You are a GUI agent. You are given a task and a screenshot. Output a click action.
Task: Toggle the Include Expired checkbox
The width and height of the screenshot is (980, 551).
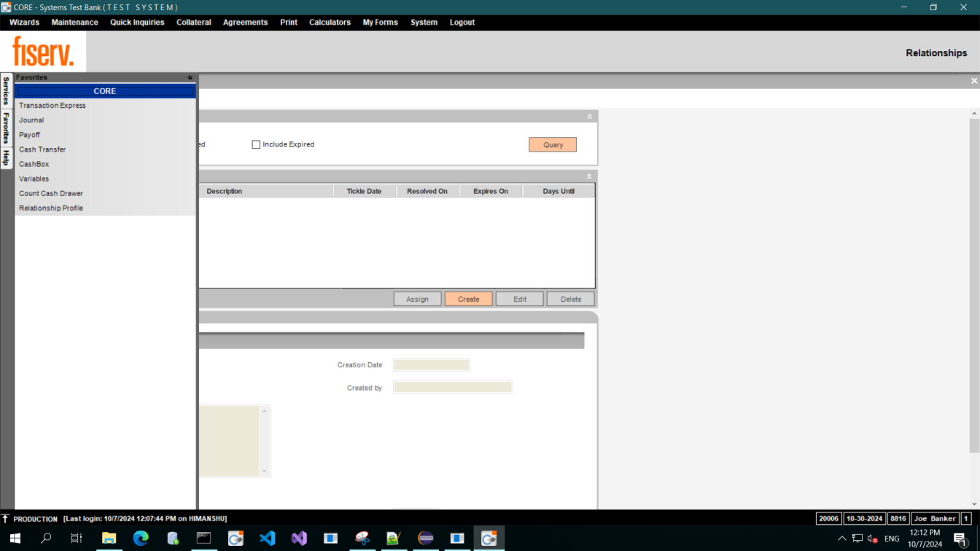coord(256,144)
